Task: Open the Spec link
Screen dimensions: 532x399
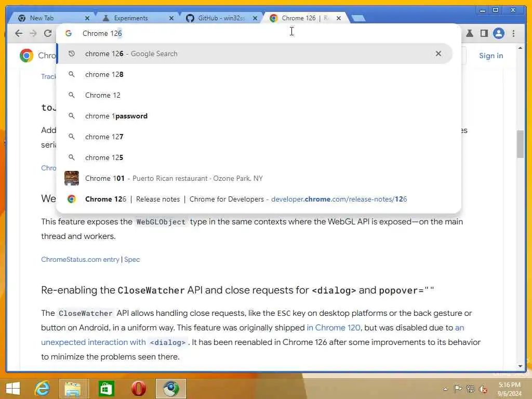Action: click(x=132, y=260)
